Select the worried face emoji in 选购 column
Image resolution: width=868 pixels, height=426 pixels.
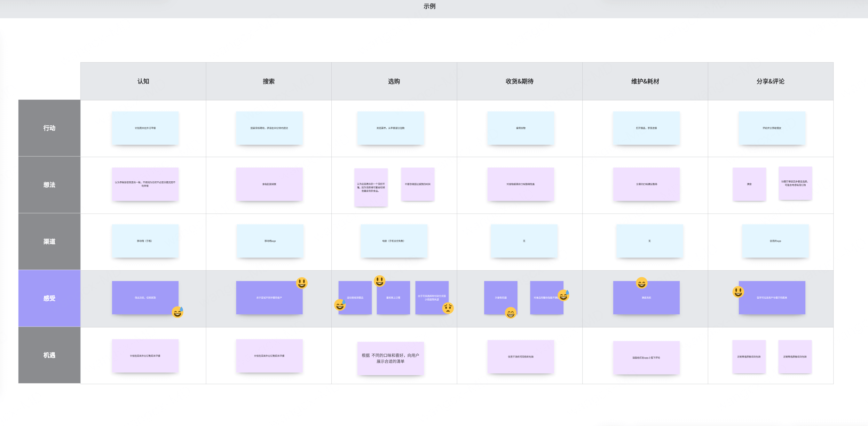448,308
